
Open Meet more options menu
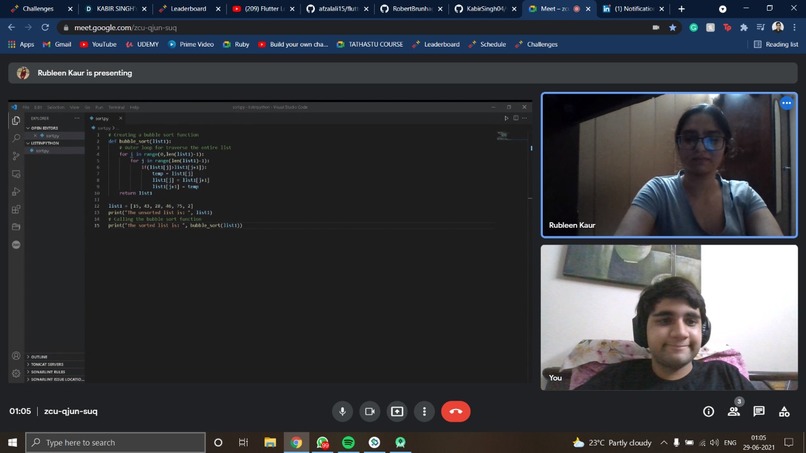pos(424,411)
